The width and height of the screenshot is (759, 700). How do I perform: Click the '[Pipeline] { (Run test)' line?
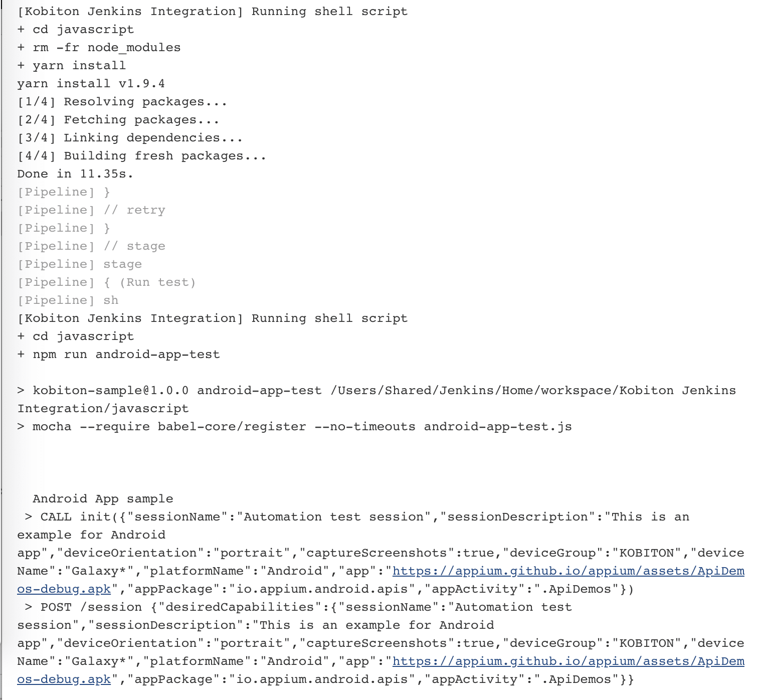[107, 282]
